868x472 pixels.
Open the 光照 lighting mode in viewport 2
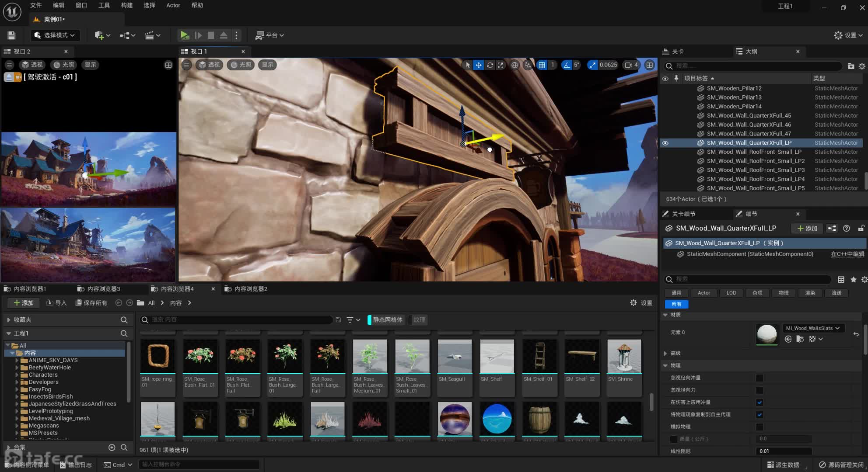click(x=63, y=65)
